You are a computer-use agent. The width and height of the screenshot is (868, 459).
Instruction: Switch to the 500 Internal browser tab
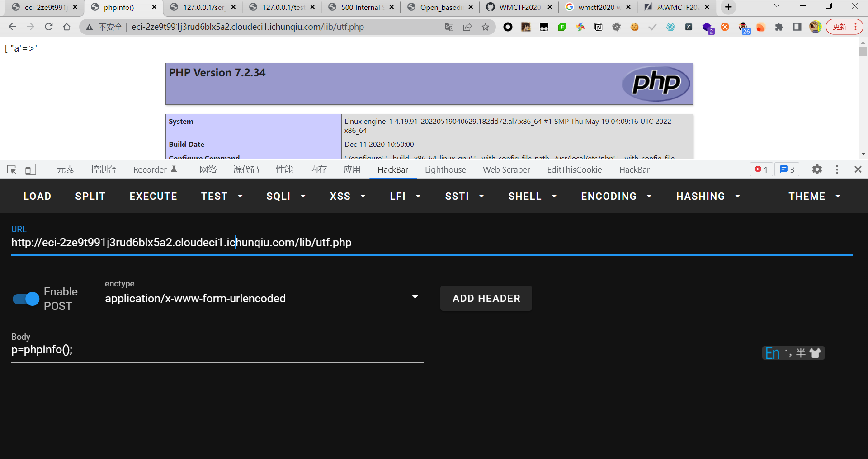coord(360,7)
